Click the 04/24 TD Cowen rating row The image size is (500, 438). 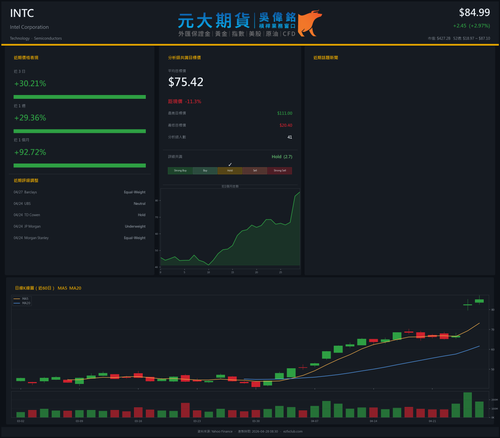tap(80, 215)
